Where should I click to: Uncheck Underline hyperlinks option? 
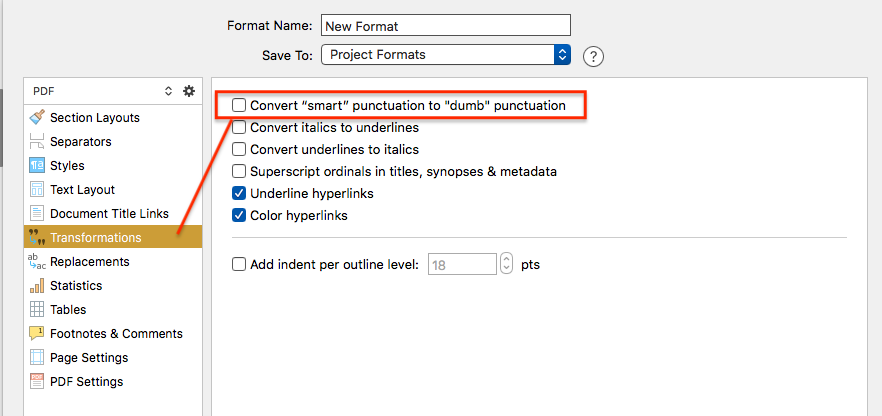tap(239, 193)
